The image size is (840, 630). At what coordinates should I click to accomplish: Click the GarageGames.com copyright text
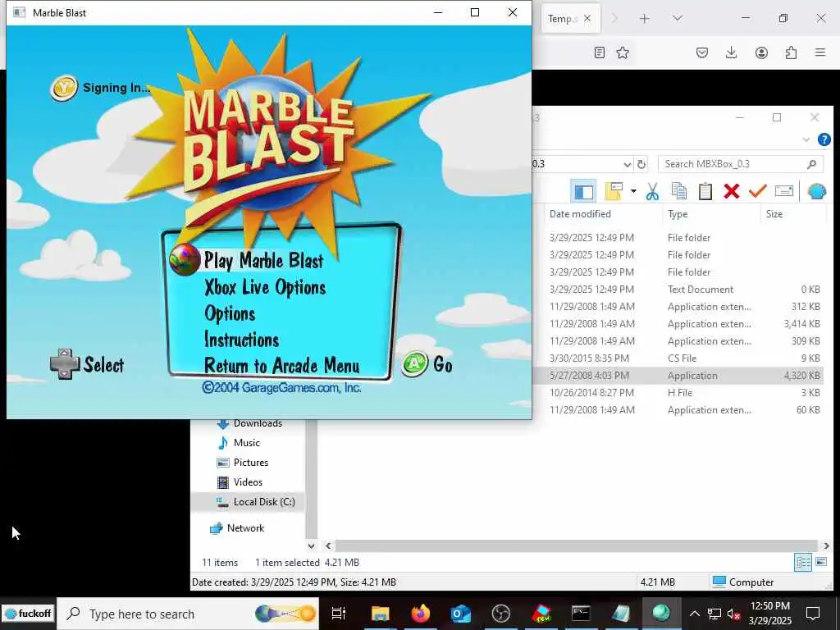[x=282, y=387]
